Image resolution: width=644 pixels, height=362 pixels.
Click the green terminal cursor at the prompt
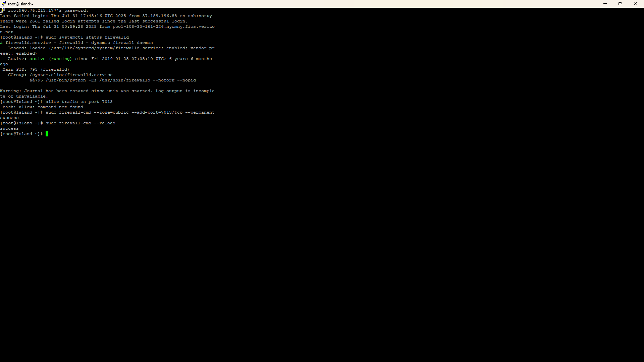coord(47,134)
